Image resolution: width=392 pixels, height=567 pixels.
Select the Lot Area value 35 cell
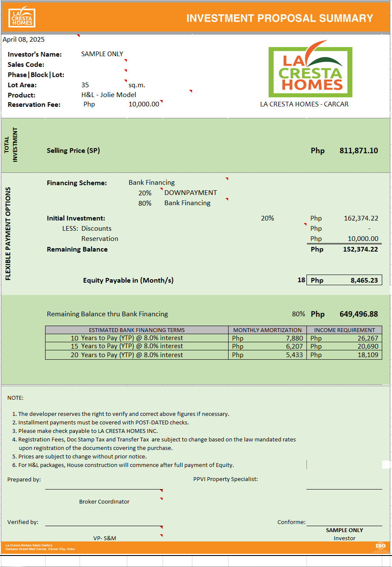click(x=85, y=85)
